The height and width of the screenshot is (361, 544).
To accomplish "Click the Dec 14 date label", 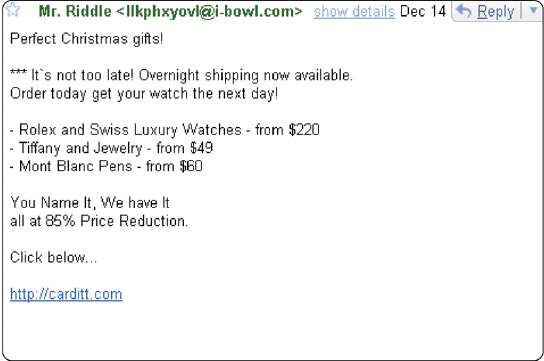I will pyautogui.click(x=423, y=11).
